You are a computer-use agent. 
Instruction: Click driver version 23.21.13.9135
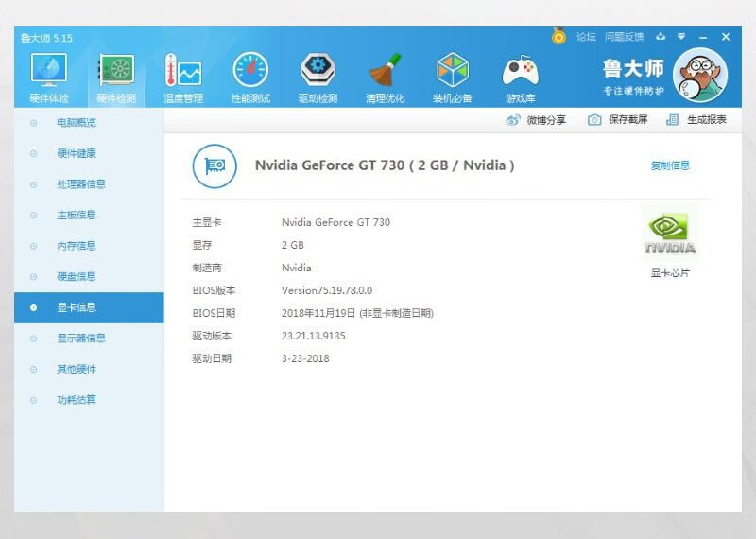[314, 336]
